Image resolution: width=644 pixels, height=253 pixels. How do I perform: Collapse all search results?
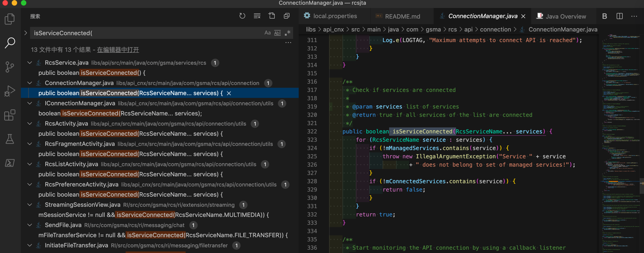coord(287,16)
